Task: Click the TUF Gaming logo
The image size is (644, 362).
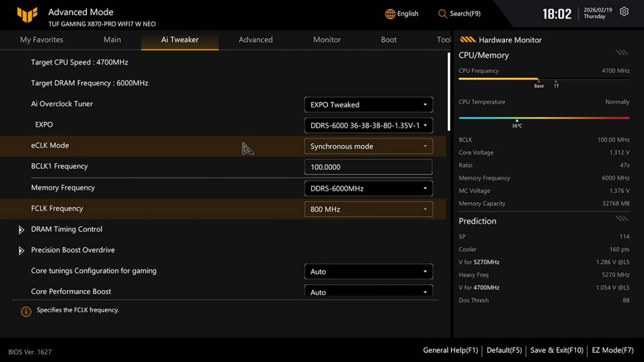Action: [x=27, y=14]
